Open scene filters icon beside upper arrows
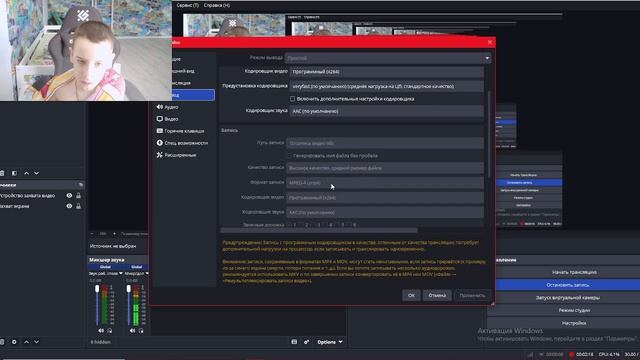The width and height of the screenshot is (640, 360). (x=14, y=173)
